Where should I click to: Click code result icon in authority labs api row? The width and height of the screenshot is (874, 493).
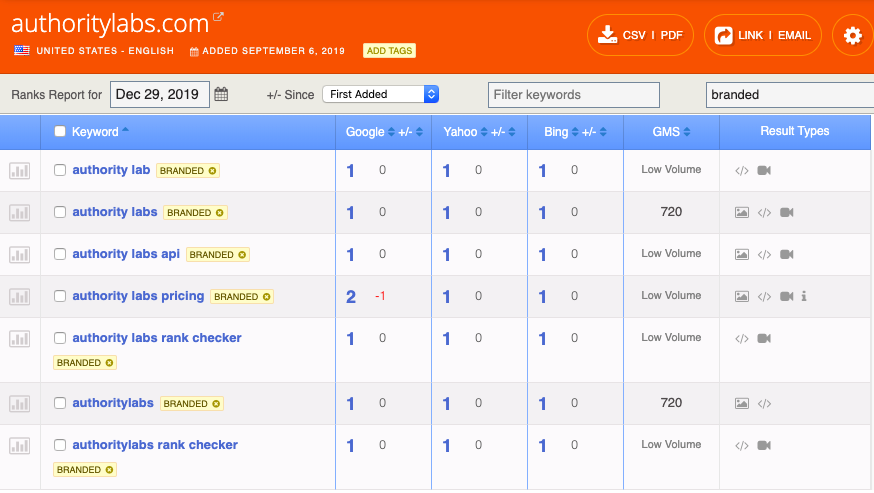pyautogui.click(x=764, y=255)
